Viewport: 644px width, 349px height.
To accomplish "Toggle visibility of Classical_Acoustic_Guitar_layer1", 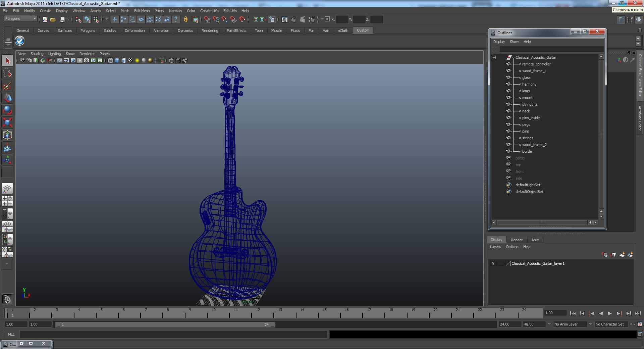I will (493, 263).
